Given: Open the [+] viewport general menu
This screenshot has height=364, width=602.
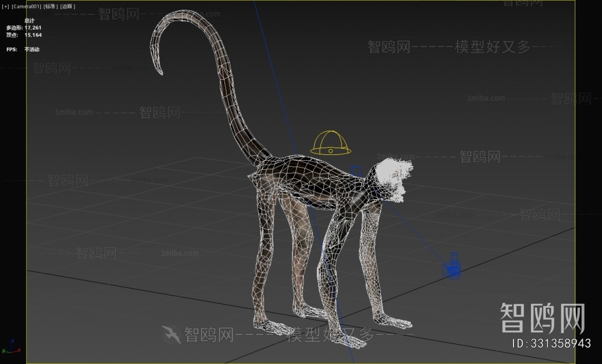Looking at the screenshot, I should pos(5,6).
